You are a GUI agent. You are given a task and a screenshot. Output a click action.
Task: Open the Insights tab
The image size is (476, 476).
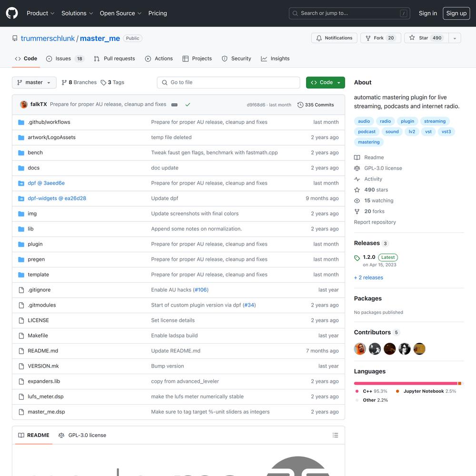tap(275, 59)
